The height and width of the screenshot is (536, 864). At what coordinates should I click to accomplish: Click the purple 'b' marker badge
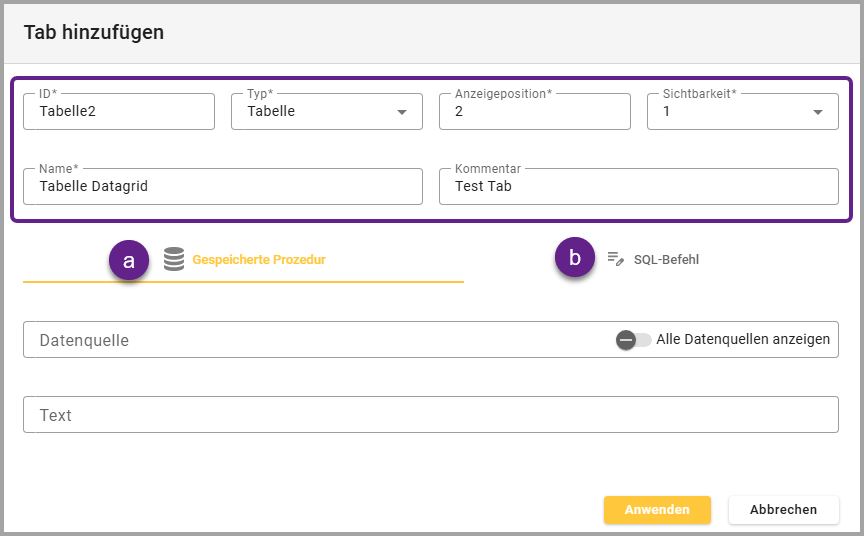[575, 258]
